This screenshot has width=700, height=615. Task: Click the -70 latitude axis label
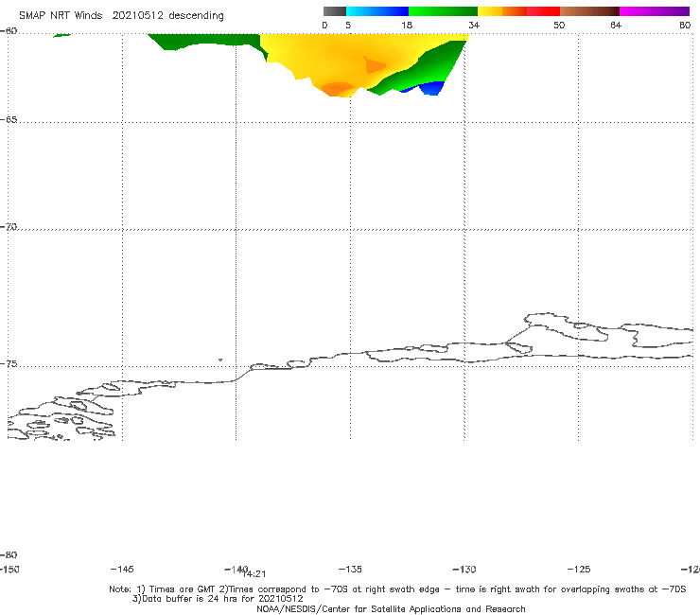[9, 227]
